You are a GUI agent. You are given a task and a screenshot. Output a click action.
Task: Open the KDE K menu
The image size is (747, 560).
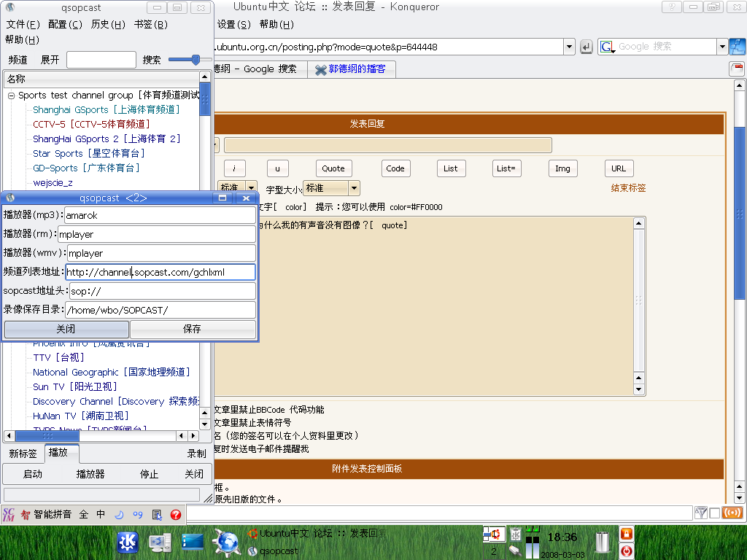(128, 542)
